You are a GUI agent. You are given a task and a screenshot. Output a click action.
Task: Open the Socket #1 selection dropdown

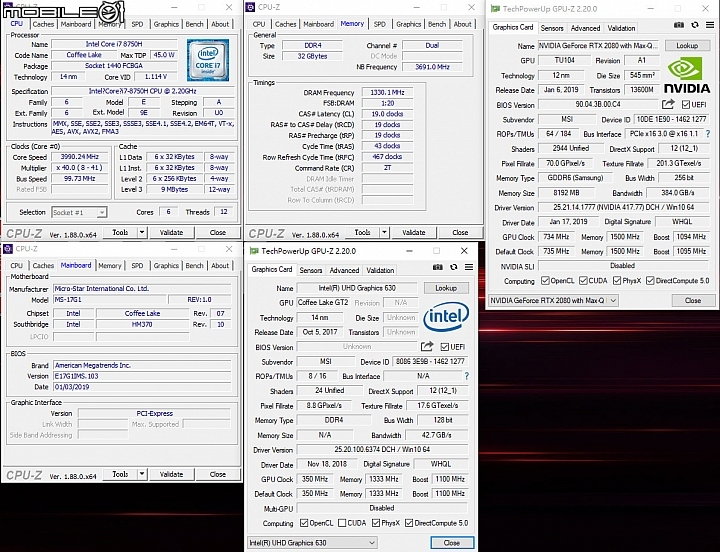[x=79, y=212]
